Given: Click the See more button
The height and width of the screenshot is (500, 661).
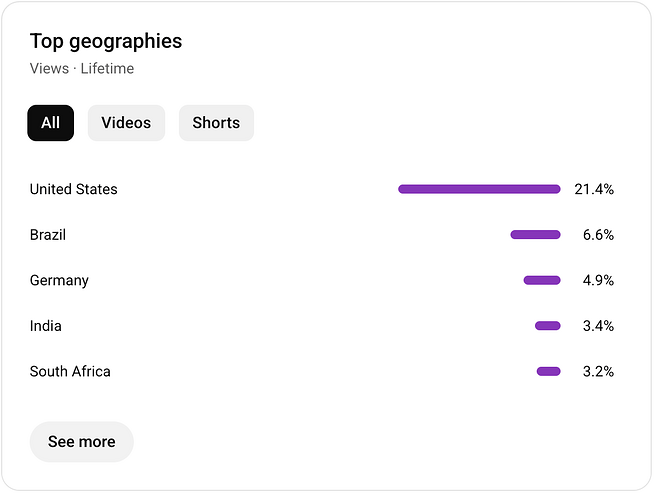Looking at the screenshot, I should (81, 442).
